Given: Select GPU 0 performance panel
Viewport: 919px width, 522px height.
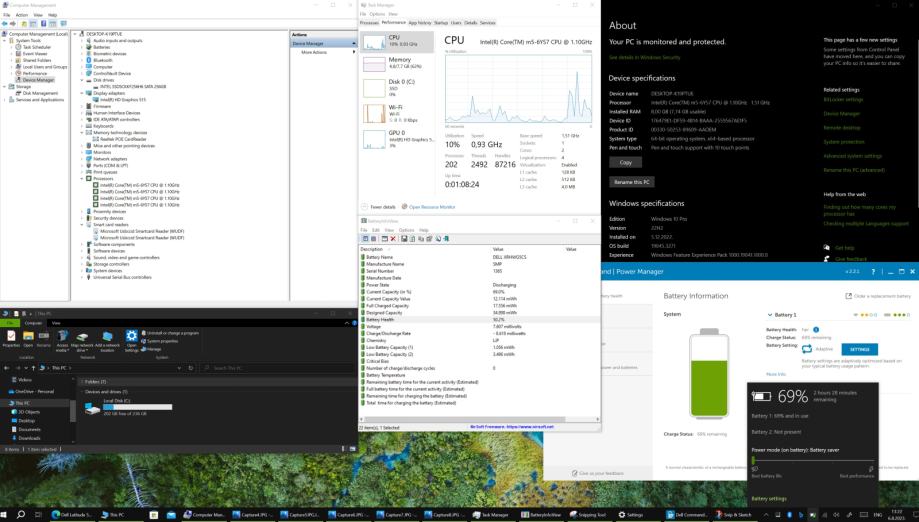Looking at the screenshot, I should coord(396,137).
